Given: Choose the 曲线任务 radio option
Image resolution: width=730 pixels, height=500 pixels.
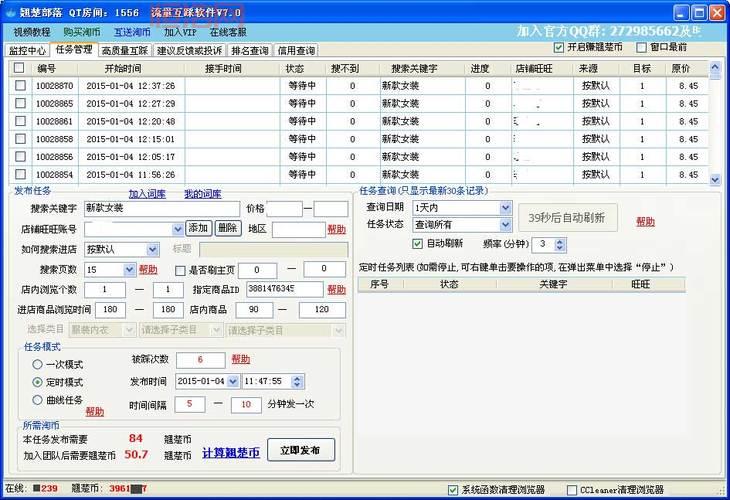Looking at the screenshot, I should click(38, 399).
